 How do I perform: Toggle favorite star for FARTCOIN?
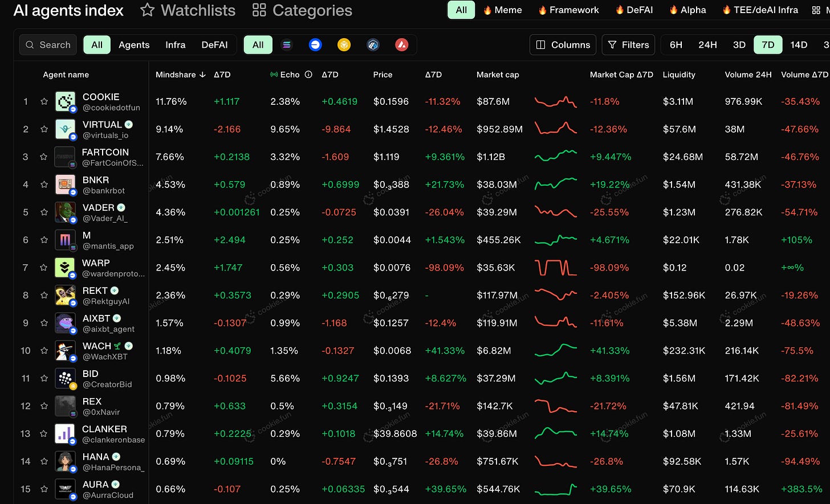[x=44, y=157]
